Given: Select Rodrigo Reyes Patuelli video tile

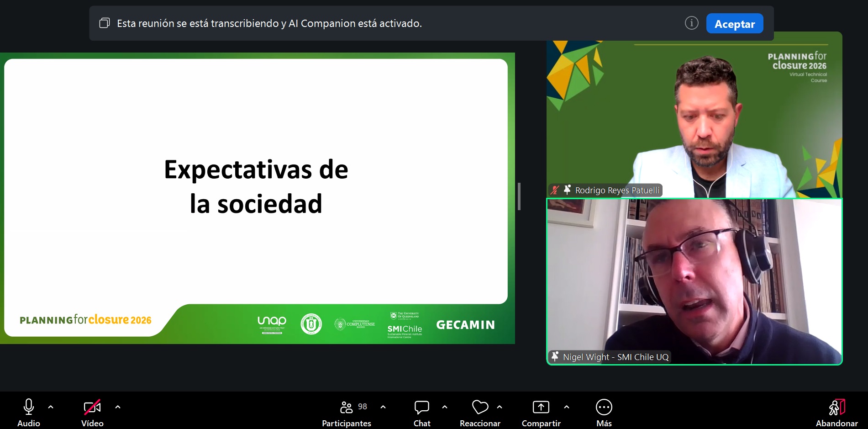Looking at the screenshot, I should (694, 115).
